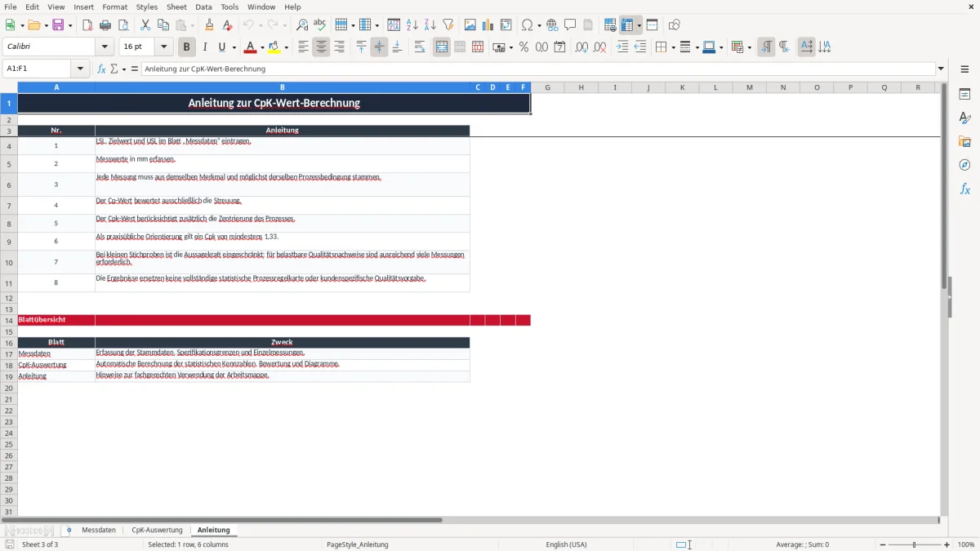Click the Copy icon
This screenshot has width=980, height=551.
point(163,25)
